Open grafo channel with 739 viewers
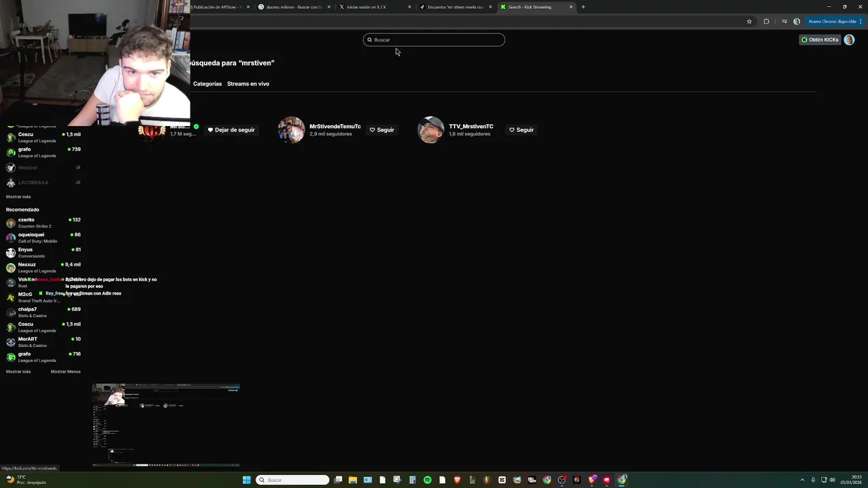This screenshot has height=488, width=868. coord(43,152)
